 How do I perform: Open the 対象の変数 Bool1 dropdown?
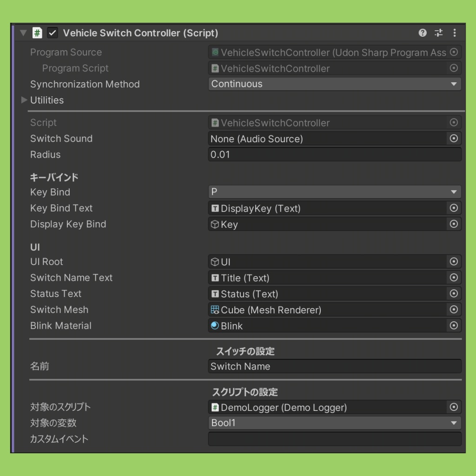[334, 423]
